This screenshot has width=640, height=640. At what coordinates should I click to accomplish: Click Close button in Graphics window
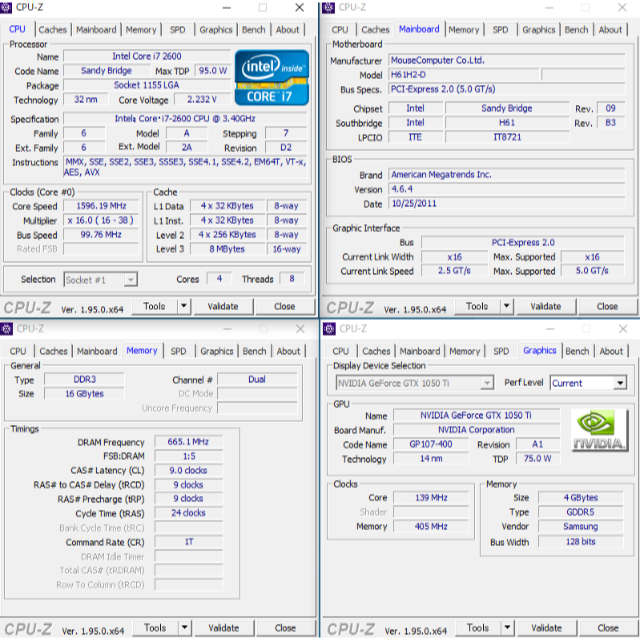tap(608, 628)
